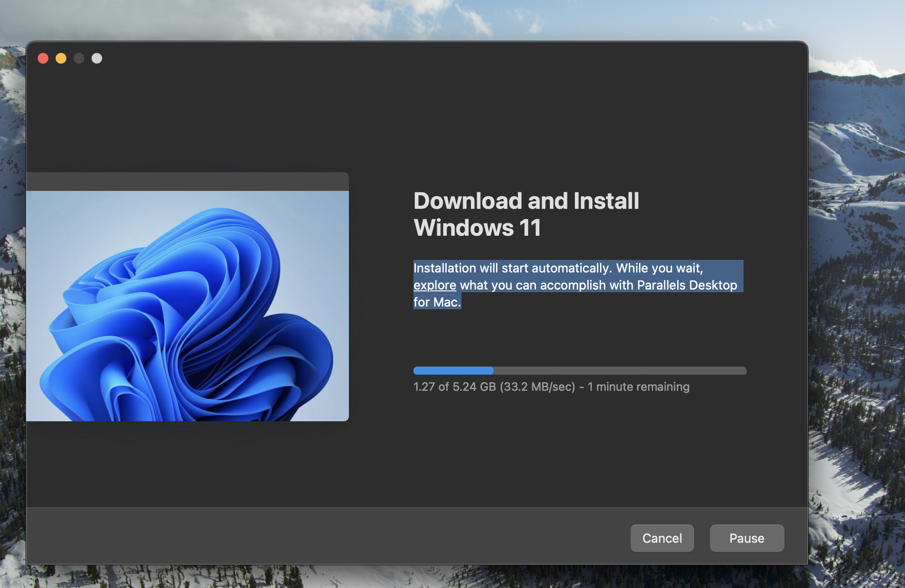905x588 pixels.
Task: Minimize the window with yellow button
Action: [61, 58]
